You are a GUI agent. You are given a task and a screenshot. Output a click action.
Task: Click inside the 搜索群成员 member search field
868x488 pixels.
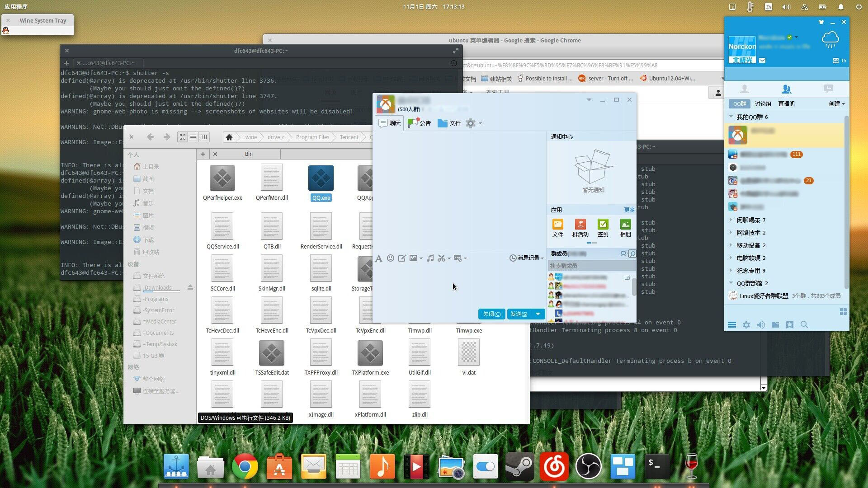point(591,266)
